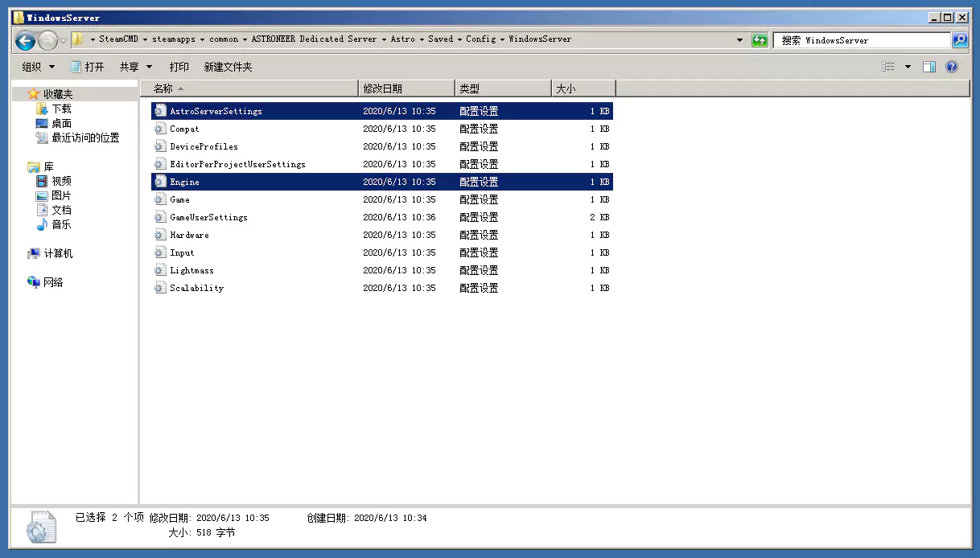Click the Forward navigation arrow button
Screen dimensions: 980x558
[47, 40]
